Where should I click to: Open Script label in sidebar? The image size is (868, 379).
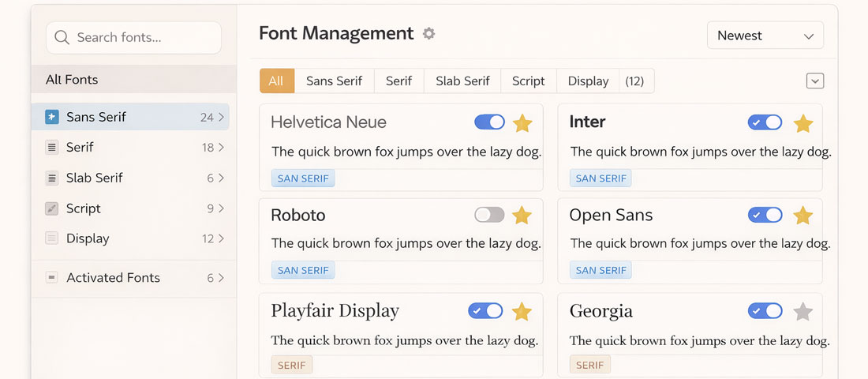pyautogui.click(x=84, y=208)
